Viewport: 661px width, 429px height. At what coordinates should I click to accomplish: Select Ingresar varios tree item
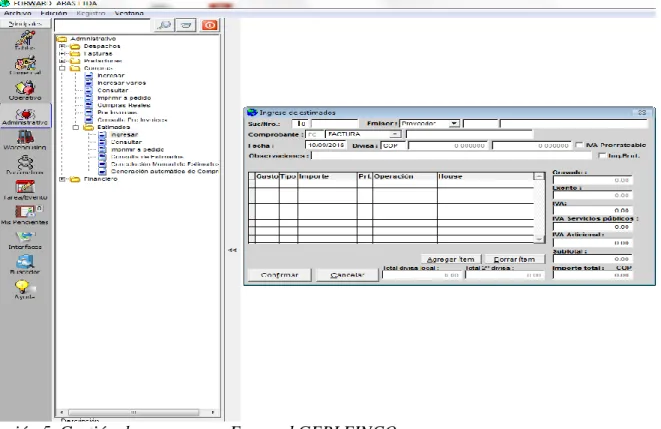pos(121,83)
